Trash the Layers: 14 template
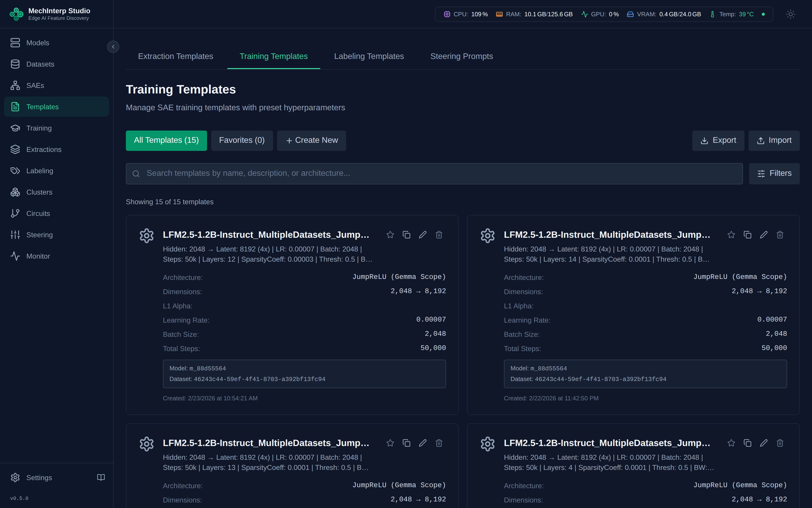Screen dimensions: 812x508 pyautogui.click(x=780, y=234)
